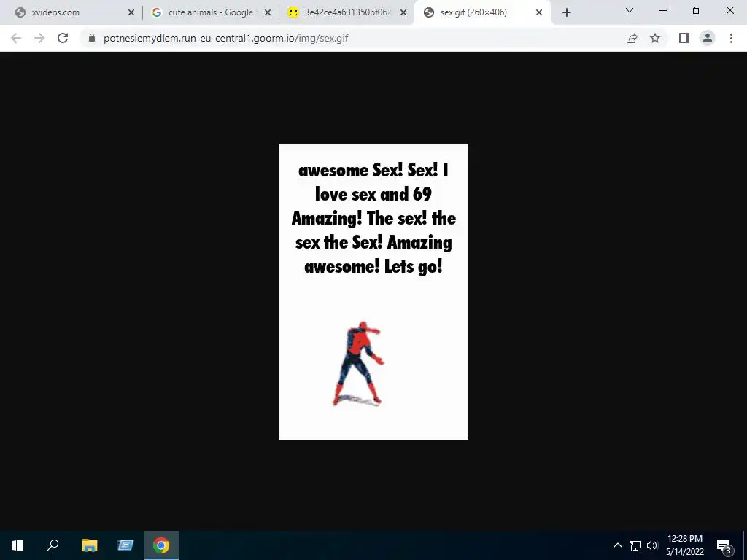This screenshot has height=560, width=747.
Task: Switch to the smiley-face 3e42ce4a tab
Action: click(347, 12)
